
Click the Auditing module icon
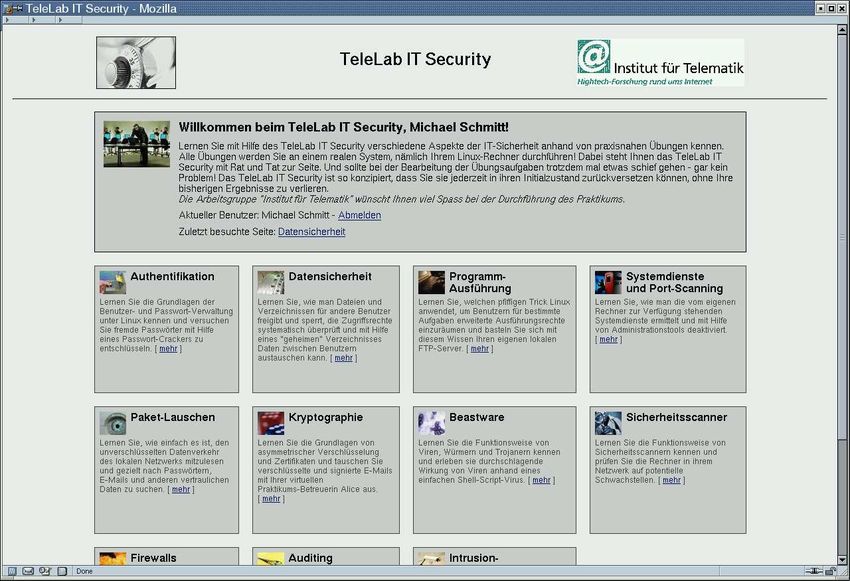[271, 559]
